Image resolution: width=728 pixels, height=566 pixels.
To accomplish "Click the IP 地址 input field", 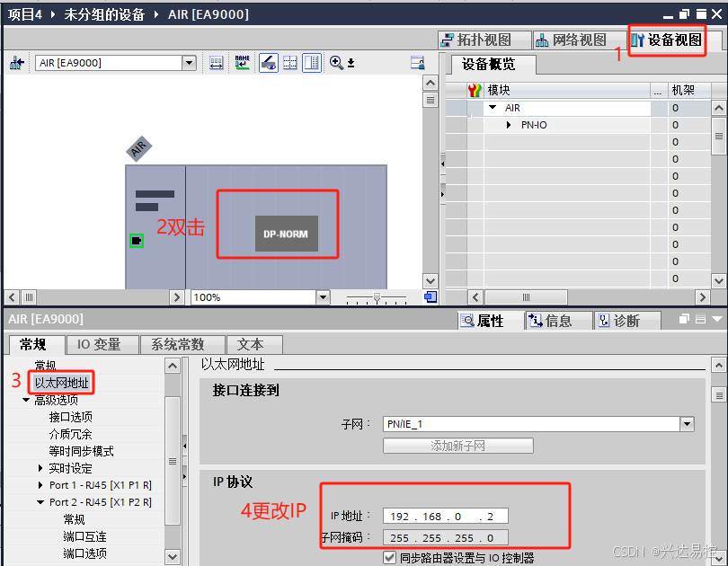I will pos(445,516).
